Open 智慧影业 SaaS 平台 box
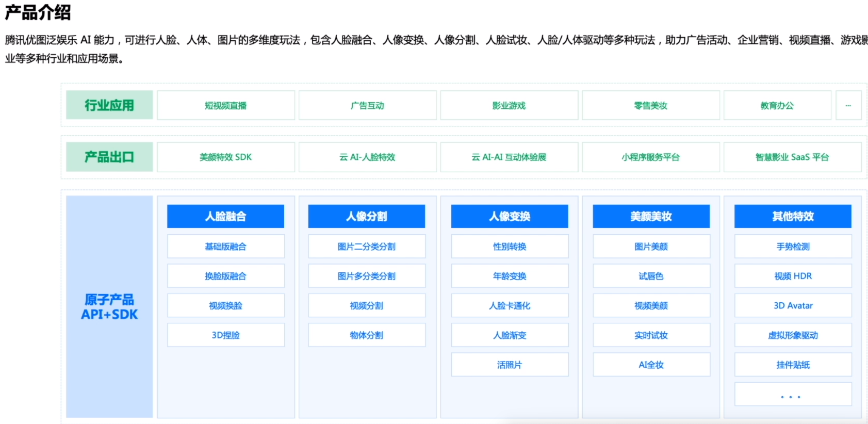868x424 pixels. click(793, 157)
